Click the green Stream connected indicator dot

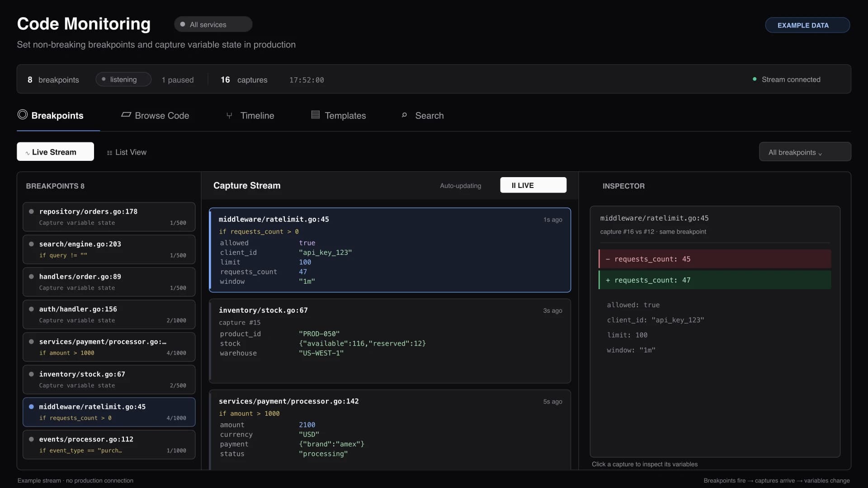[755, 79]
